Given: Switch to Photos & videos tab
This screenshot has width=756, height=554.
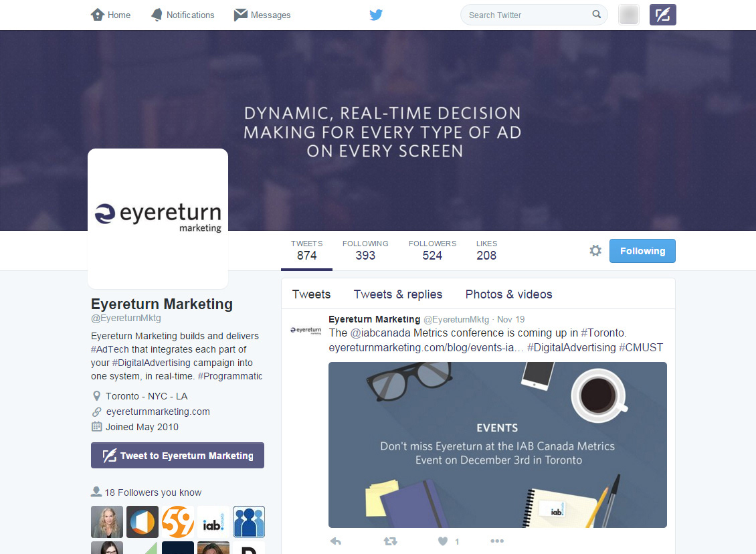Looking at the screenshot, I should (x=508, y=294).
